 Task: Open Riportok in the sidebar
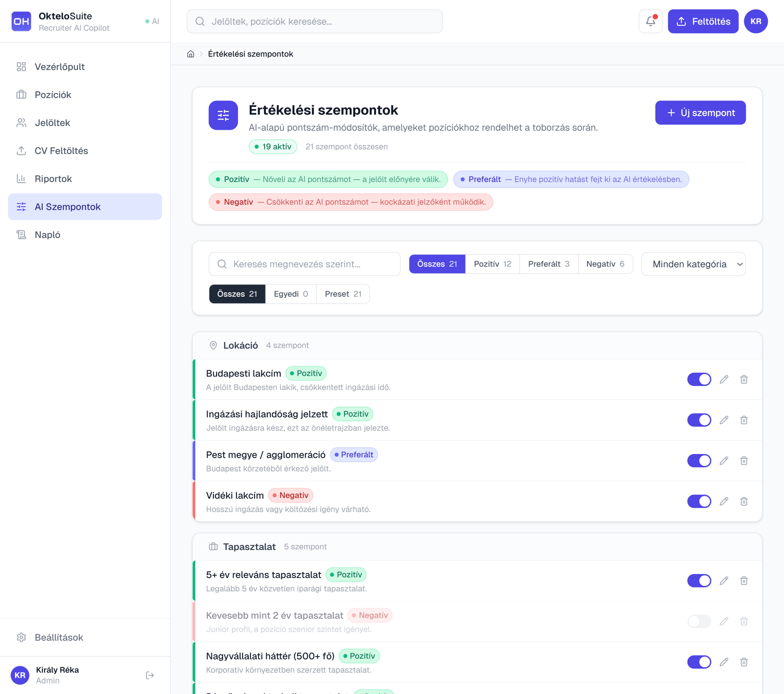click(53, 179)
